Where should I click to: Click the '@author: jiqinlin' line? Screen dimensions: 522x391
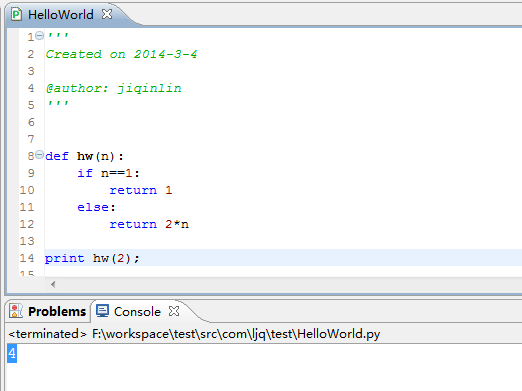113,88
